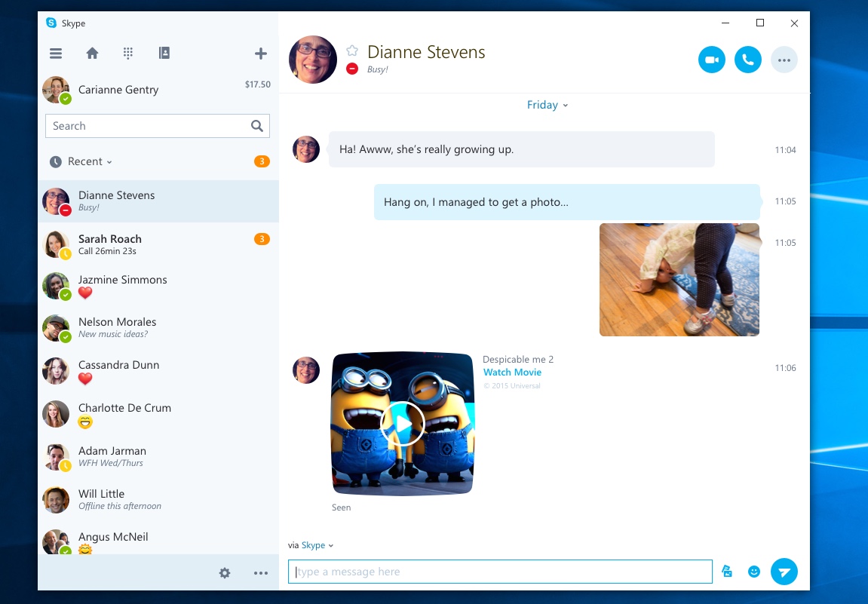Mark Dianne Stevens as favorite star
Screen dimensions: 868x604
pyautogui.click(x=352, y=51)
